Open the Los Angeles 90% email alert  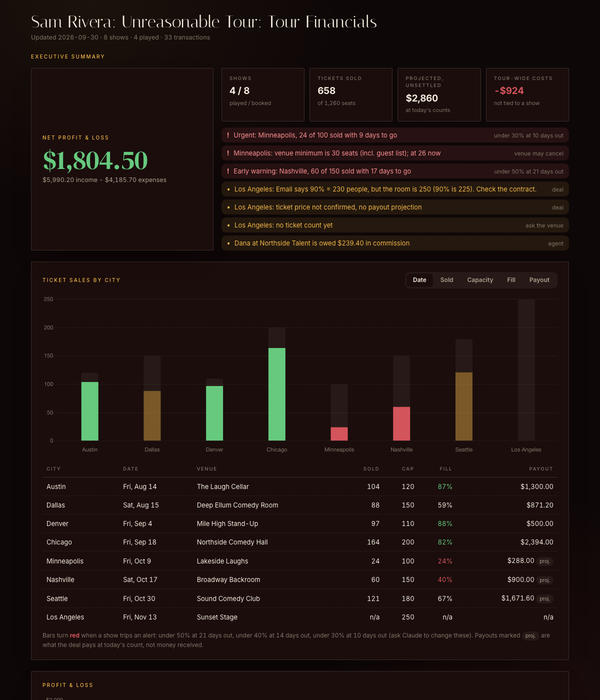pyautogui.click(x=395, y=189)
